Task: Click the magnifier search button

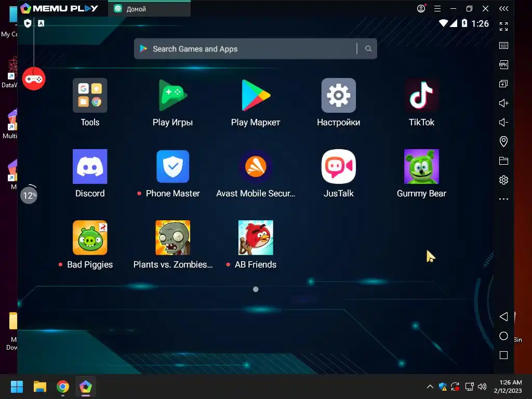Action: tap(368, 49)
